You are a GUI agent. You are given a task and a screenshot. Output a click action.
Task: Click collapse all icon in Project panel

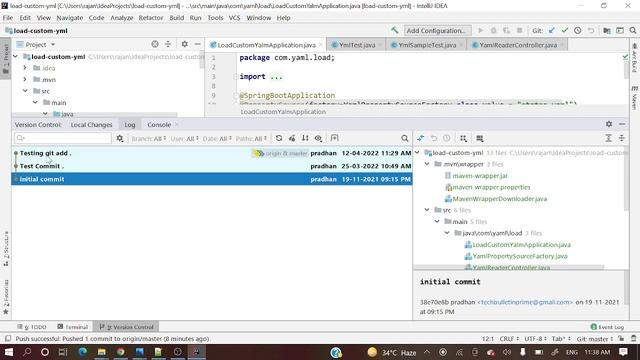[168, 44]
